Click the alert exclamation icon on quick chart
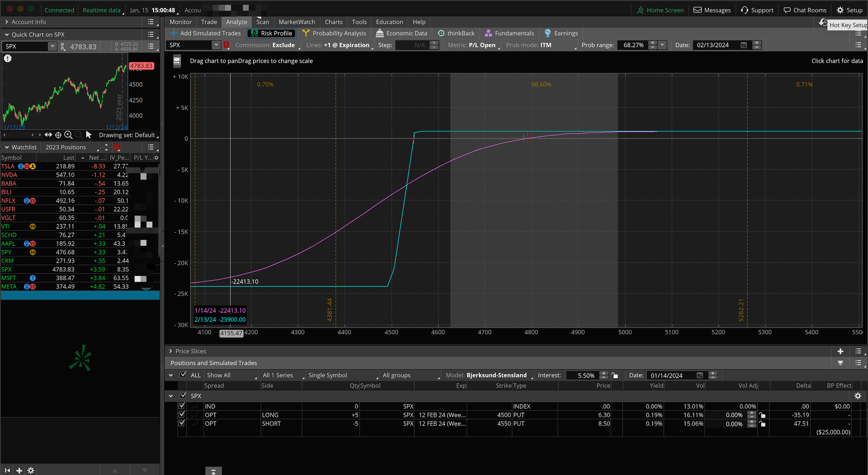 coord(8,58)
